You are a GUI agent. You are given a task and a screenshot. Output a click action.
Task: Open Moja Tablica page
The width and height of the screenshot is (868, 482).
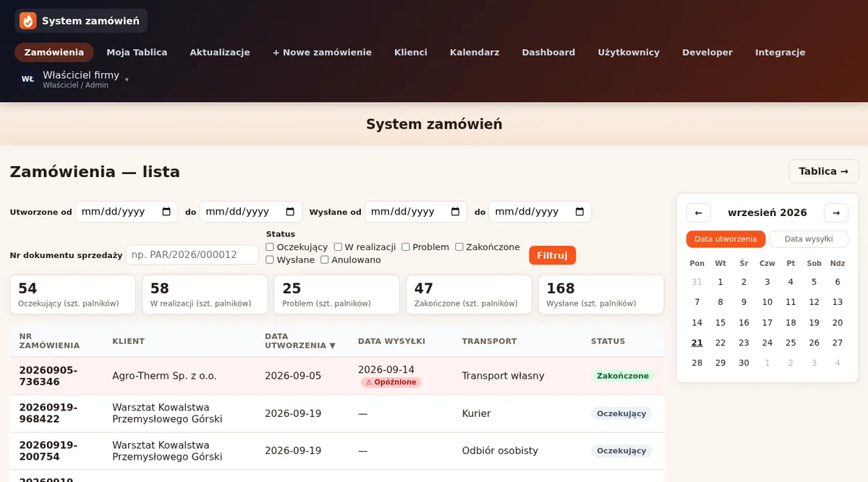tap(137, 52)
